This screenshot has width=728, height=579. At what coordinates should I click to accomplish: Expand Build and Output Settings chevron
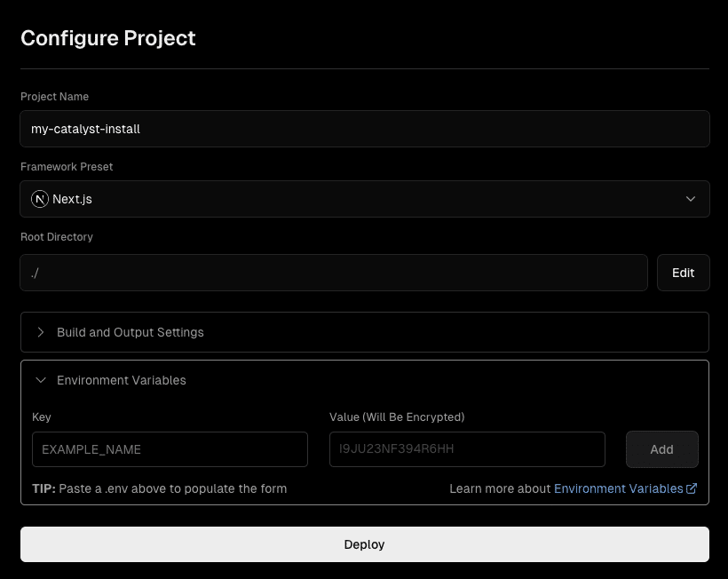point(41,332)
